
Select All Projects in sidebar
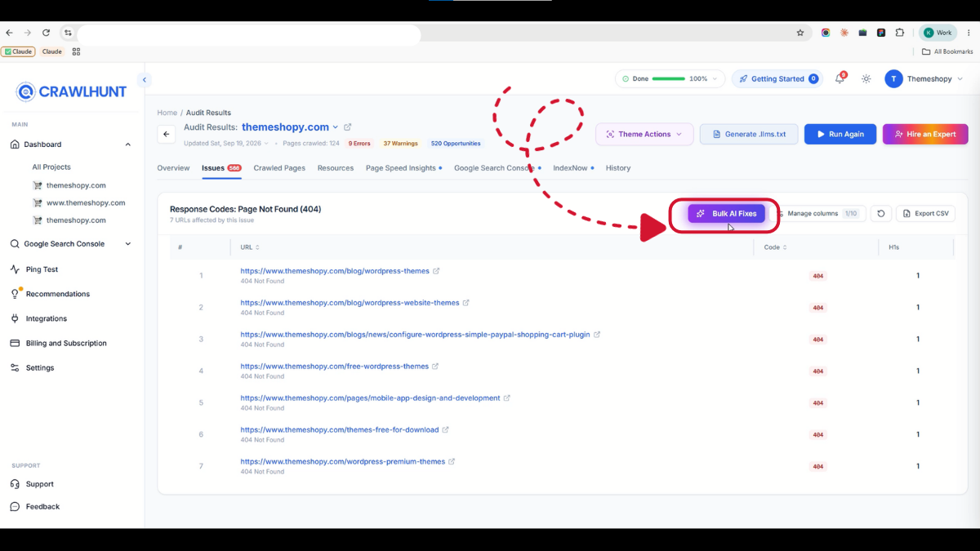click(51, 167)
